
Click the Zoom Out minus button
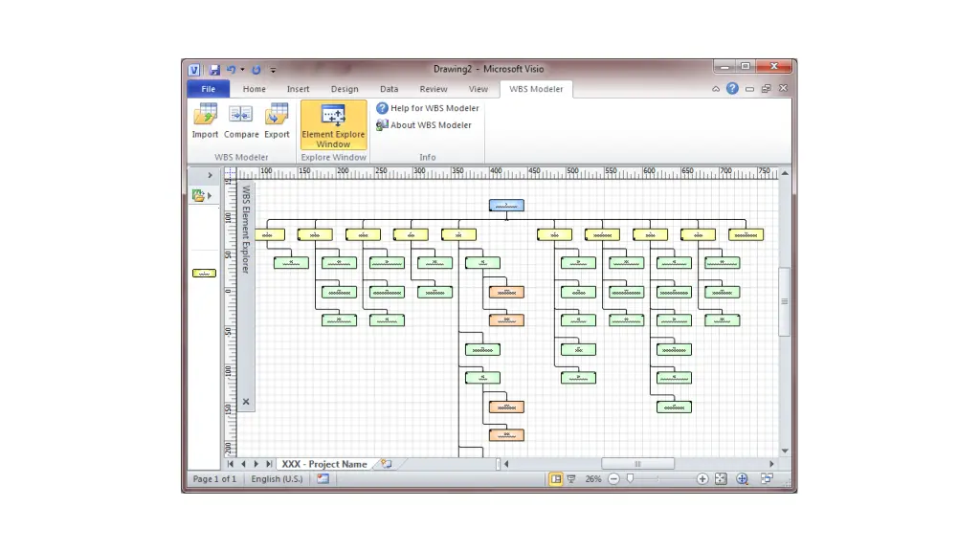[613, 479]
